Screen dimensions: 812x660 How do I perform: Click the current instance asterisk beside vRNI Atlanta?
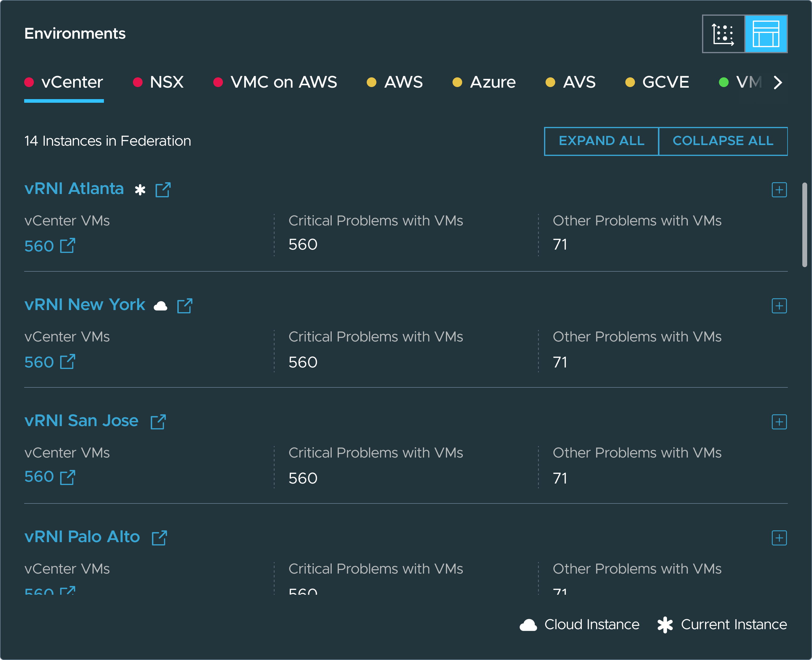coord(140,190)
